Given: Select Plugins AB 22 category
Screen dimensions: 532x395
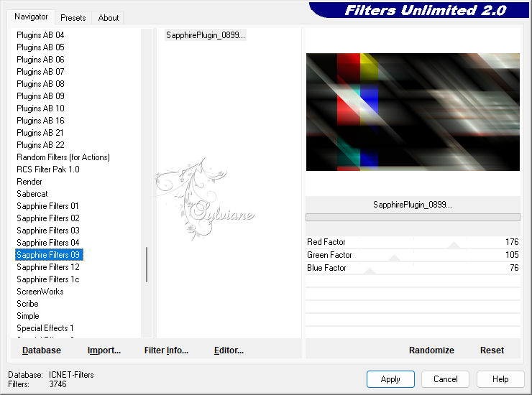Looking at the screenshot, I should pos(40,145).
